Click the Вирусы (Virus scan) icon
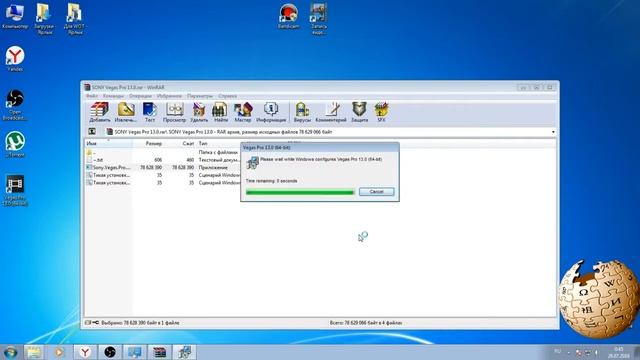 click(x=302, y=112)
